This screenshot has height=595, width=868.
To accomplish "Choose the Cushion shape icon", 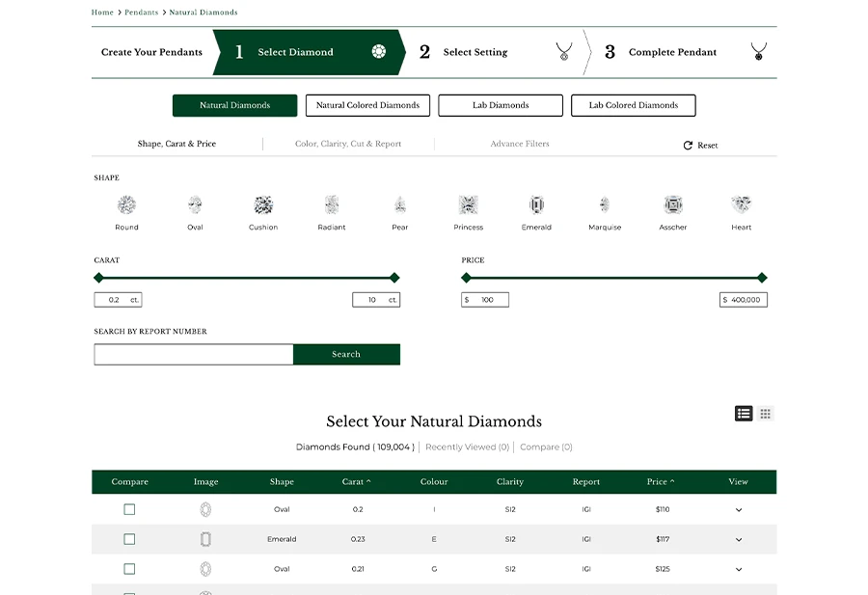I will [x=263, y=205].
